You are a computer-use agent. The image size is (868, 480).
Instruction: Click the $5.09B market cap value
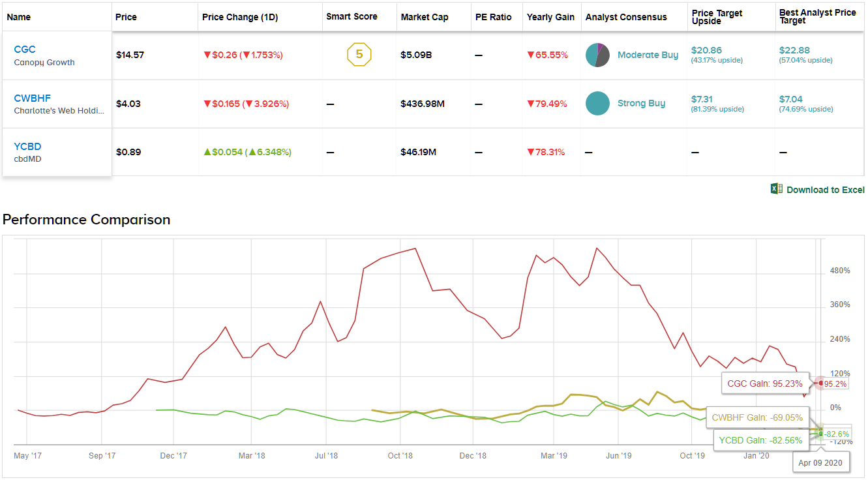(x=417, y=55)
